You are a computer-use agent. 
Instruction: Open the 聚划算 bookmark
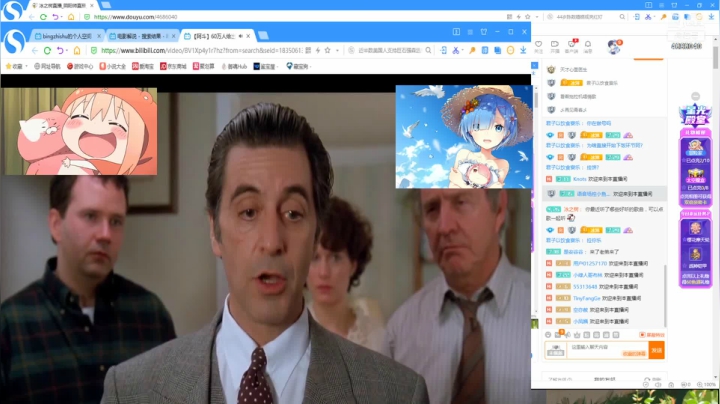[x=203, y=67]
